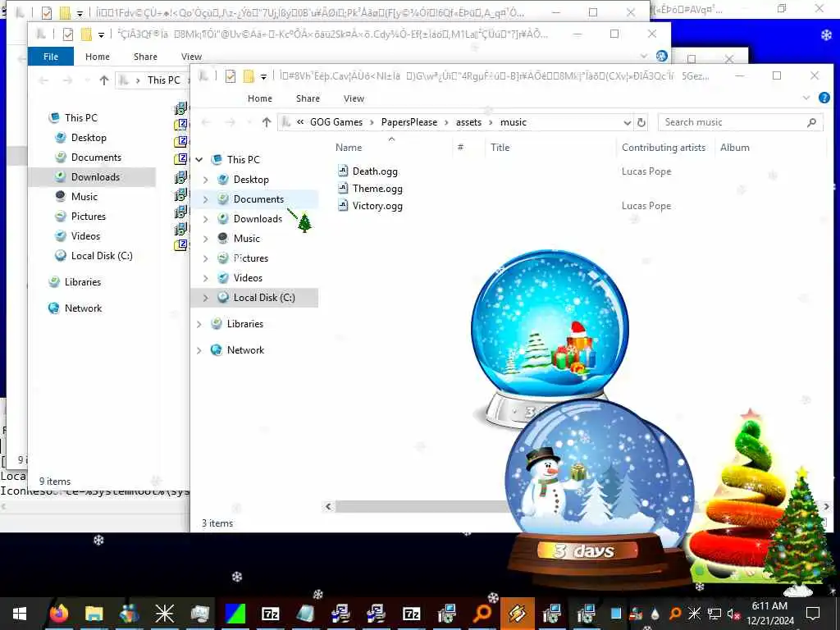This screenshot has height=630, width=840.
Task: Sort files by Name column header
Action: tap(349, 148)
